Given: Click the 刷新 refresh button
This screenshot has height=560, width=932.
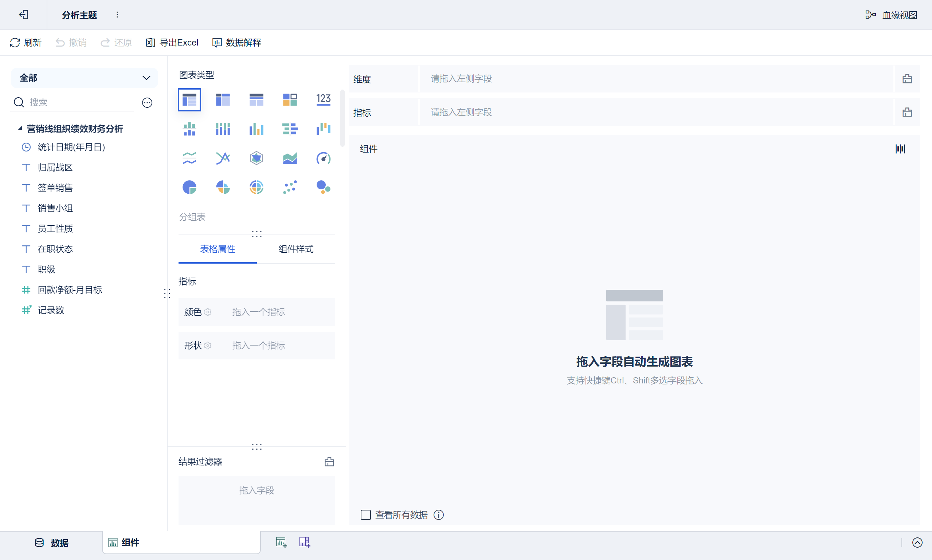Looking at the screenshot, I should (26, 43).
